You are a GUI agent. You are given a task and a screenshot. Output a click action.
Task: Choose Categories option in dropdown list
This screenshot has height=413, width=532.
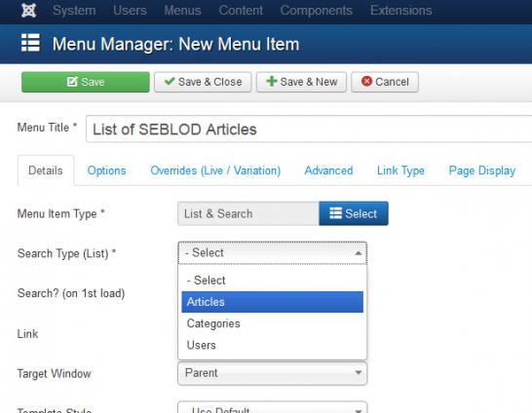[272, 323]
